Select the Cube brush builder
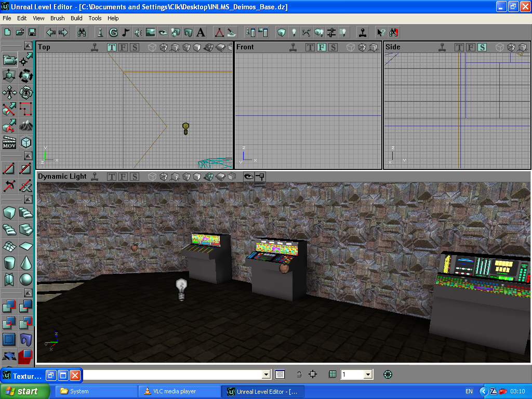Viewport: 532px width, 399px height. pos(9,212)
